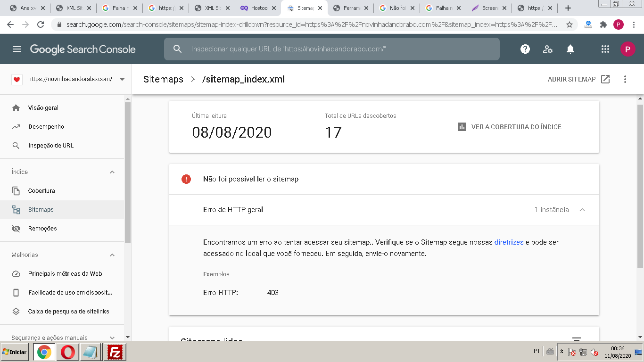Open the account avatar P in Search Console

[627, 49]
